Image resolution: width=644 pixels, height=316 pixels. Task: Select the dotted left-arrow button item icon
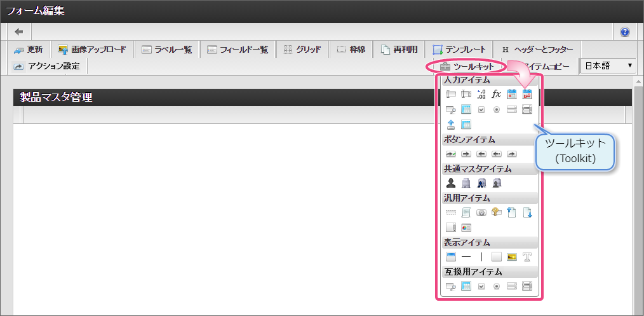tap(496, 154)
